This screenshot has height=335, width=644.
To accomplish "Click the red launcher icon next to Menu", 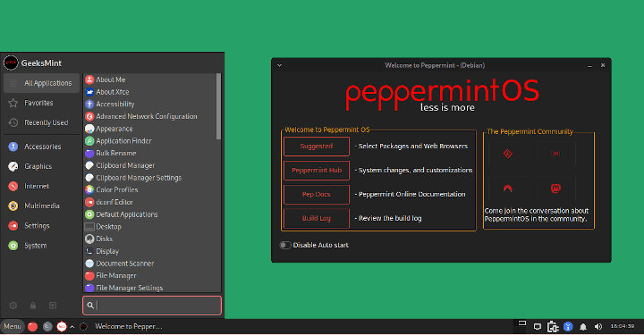I will [32, 326].
